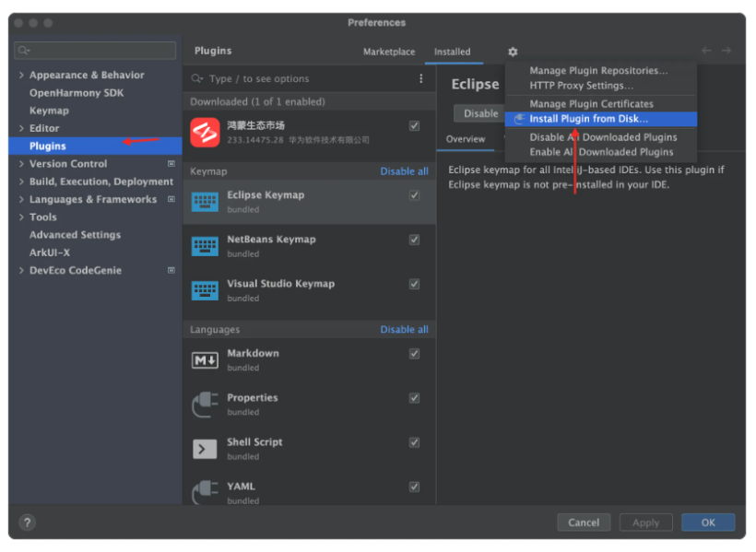Click the Apply button
This screenshot has width=756, height=552.
pyautogui.click(x=645, y=523)
